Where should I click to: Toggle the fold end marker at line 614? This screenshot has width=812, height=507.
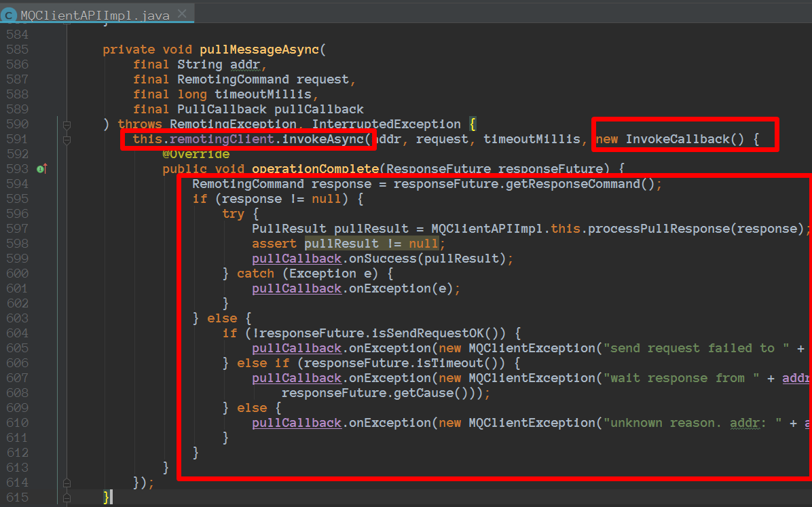[x=67, y=483]
